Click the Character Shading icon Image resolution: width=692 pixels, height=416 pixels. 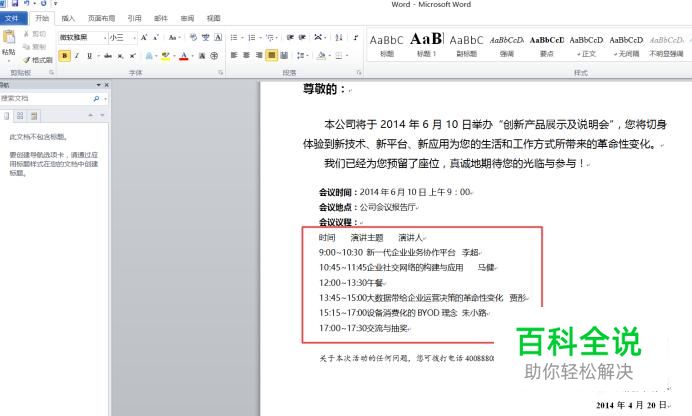[202, 56]
